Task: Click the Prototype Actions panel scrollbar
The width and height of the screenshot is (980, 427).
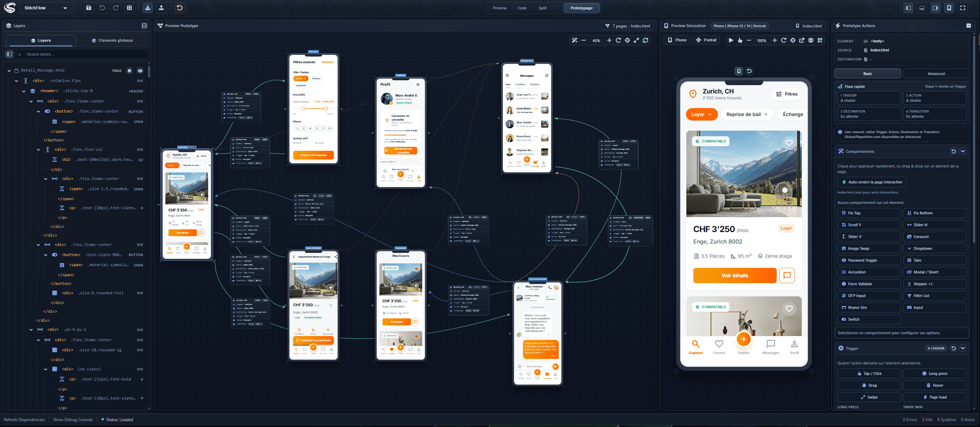Action: 974,140
